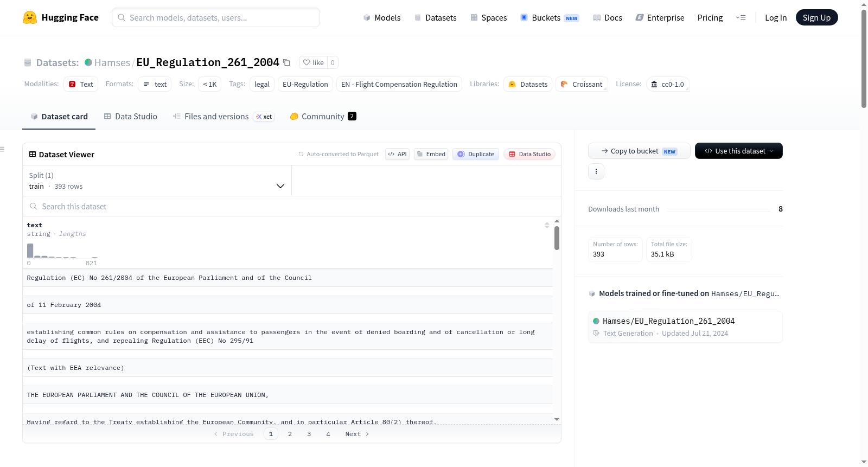Click the cc0-1.0 license icon
Screen dimensions: 868x467
(654, 84)
